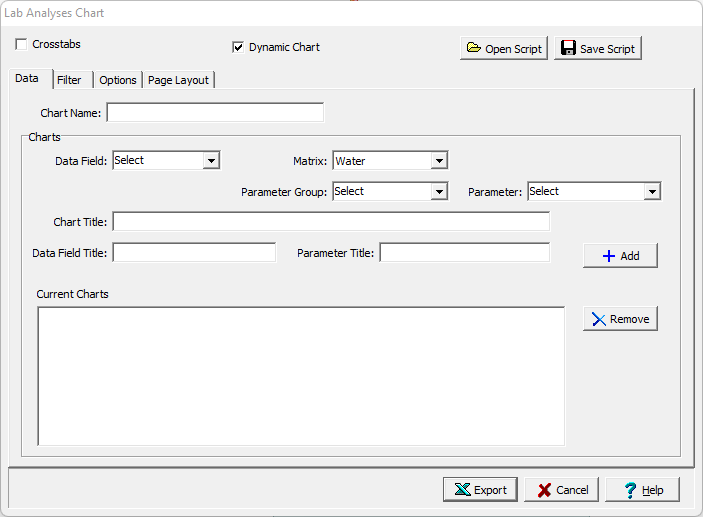Image resolution: width=703 pixels, height=517 pixels.
Task: Expand the Matrix dropdown showing Water
Action: pos(438,161)
